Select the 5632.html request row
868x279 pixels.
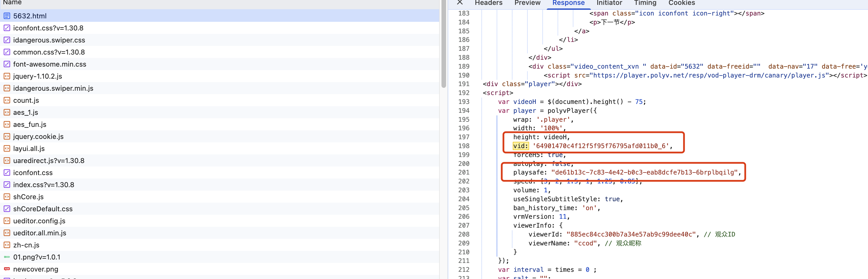click(x=220, y=16)
